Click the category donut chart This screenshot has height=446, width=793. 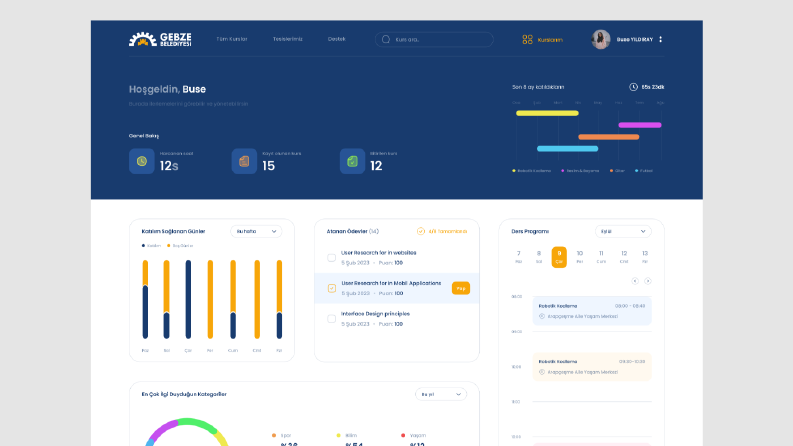[x=187, y=432]
